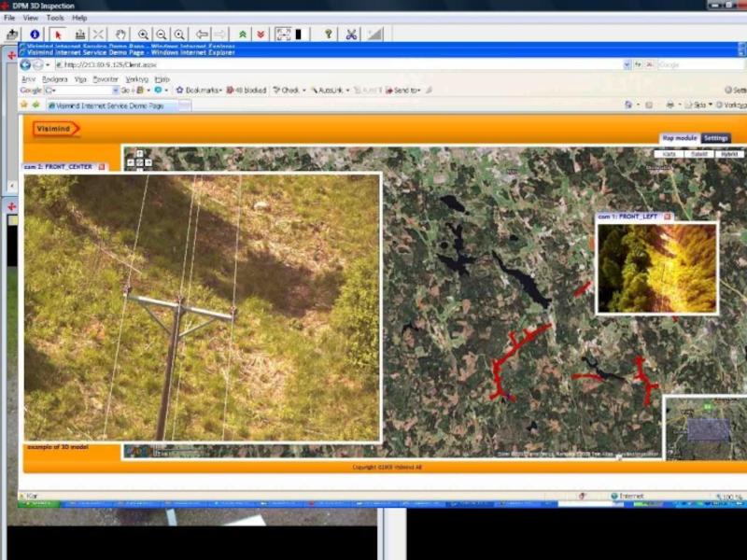Viewport: 747px width, 560px height.
Task: Click the Check button in Google toolbar
Action: [289, 90]
